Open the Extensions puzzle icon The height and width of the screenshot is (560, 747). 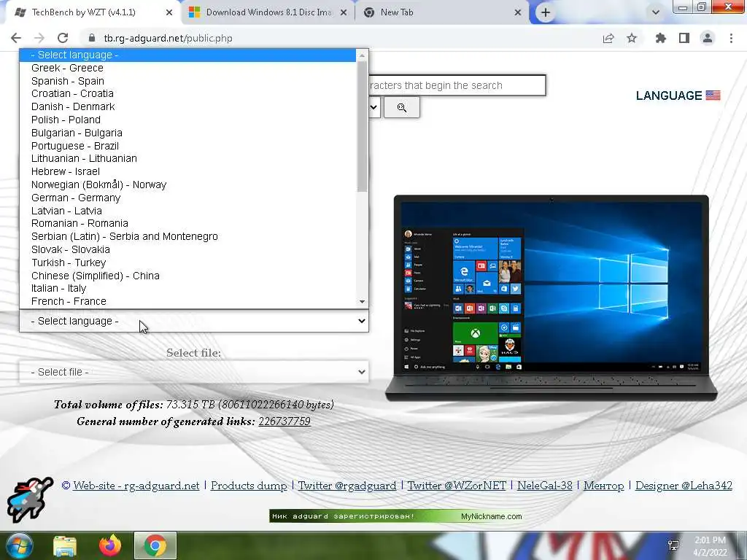[x=661, y=38]
